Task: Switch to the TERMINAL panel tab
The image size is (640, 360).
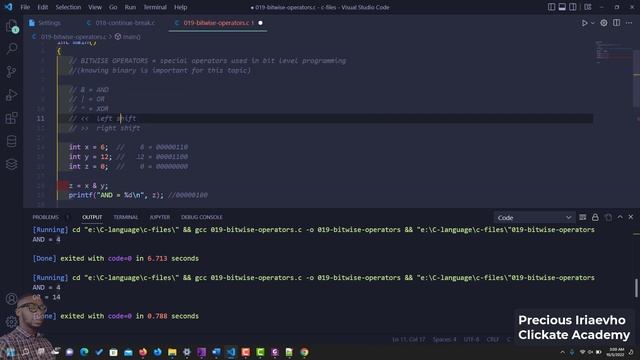Action: point(126,217)
